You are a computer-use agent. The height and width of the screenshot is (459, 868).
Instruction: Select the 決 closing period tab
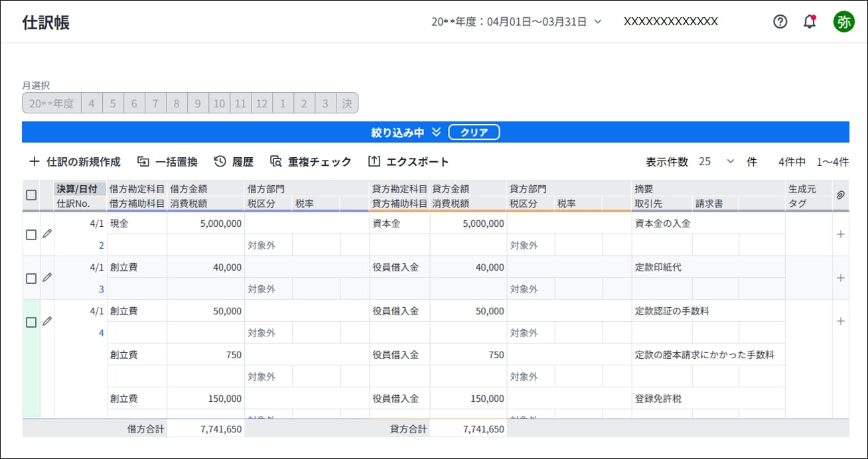[347, 103]
